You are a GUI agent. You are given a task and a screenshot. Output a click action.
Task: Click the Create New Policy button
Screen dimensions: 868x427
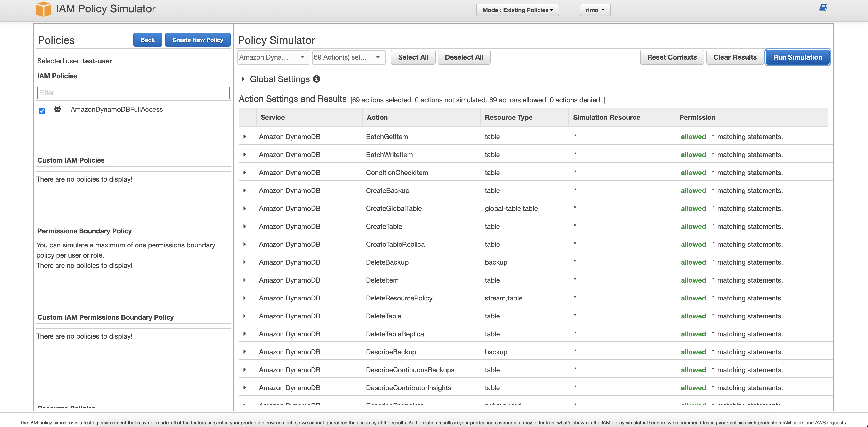click(x=197, y=40)
